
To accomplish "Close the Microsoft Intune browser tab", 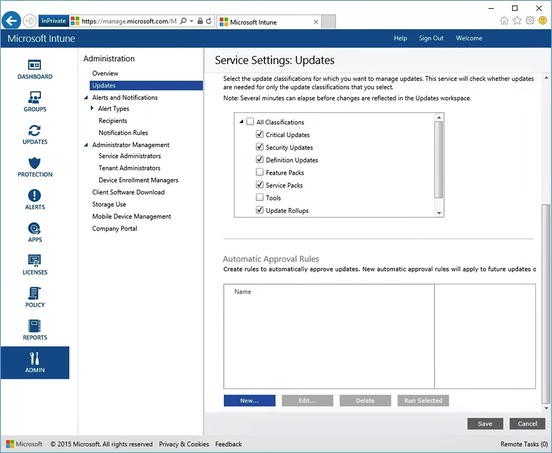I will 316,22.
